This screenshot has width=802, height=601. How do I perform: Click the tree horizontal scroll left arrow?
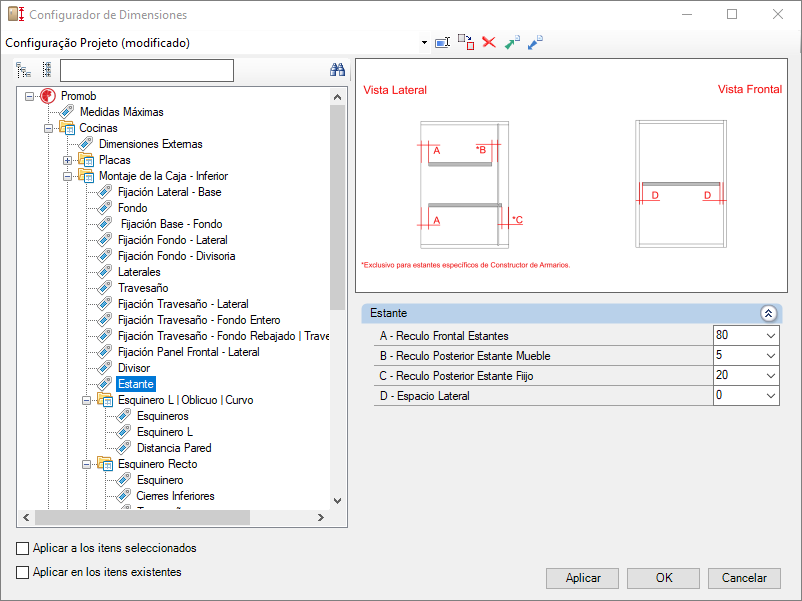click(26, 518)
